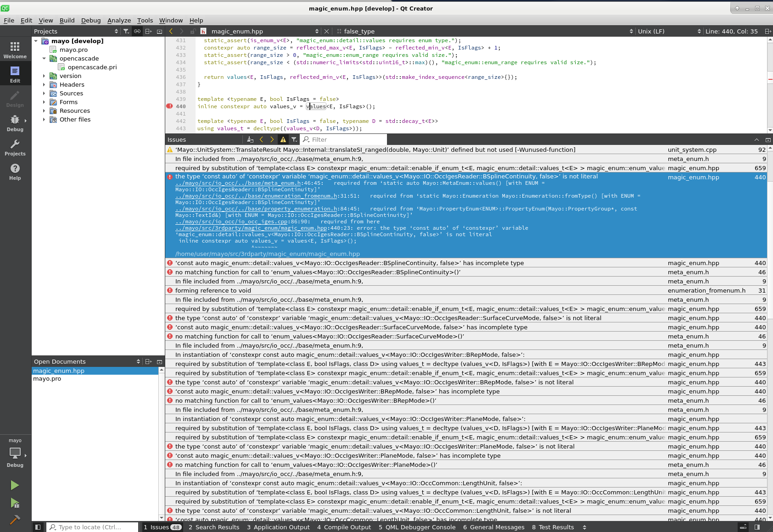Open the Issues filter funnel dropdown
Screen dimensions: 773x532
point(294,139)
